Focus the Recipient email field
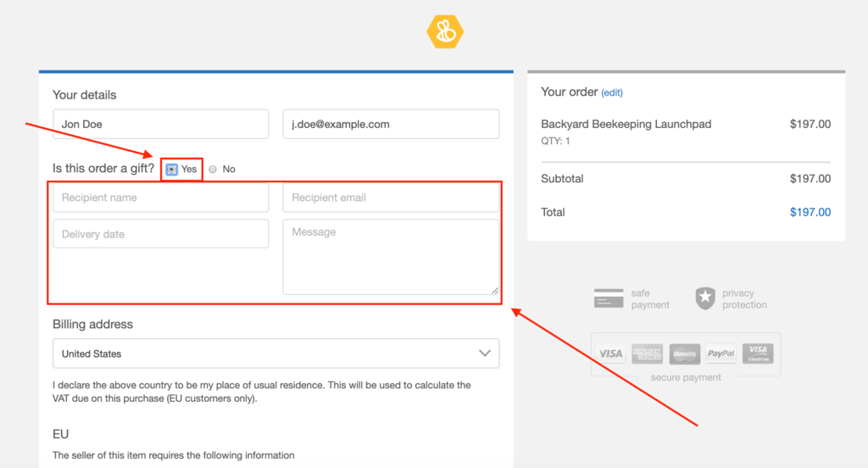 391,198
